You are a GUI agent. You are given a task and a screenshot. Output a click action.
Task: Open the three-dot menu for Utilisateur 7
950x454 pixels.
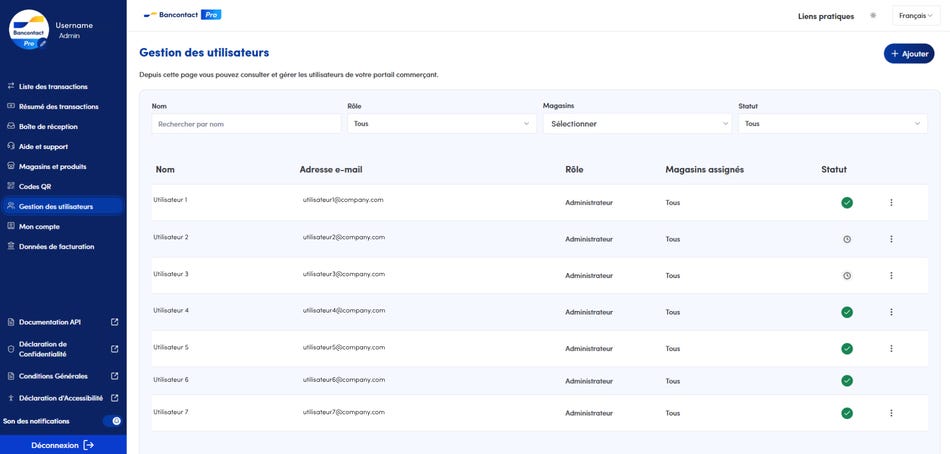pyautogui.click(x=891, y=413)
